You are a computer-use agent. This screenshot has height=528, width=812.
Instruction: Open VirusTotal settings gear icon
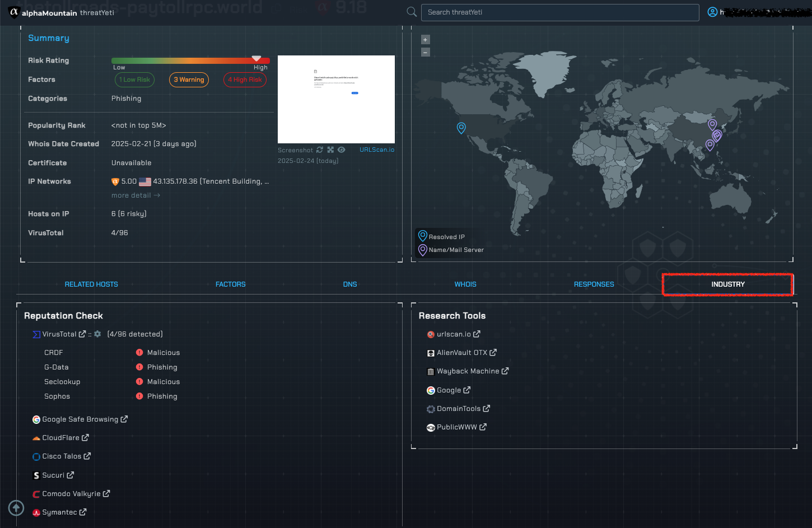(97, 334)
